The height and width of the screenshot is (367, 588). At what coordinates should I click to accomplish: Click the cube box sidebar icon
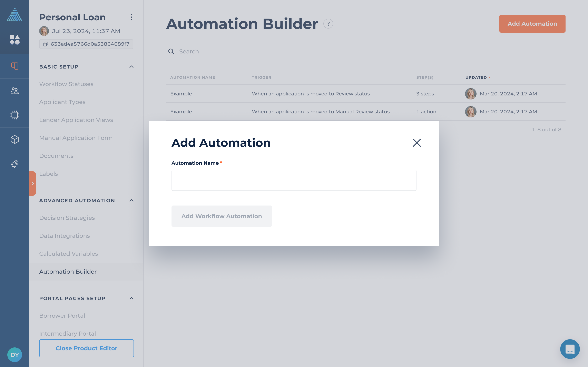14,140
